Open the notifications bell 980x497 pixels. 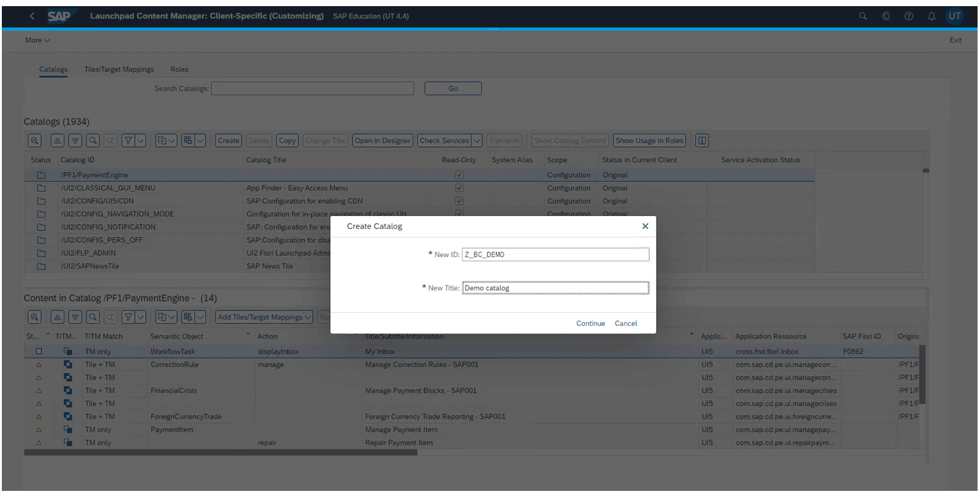[932, 16]
